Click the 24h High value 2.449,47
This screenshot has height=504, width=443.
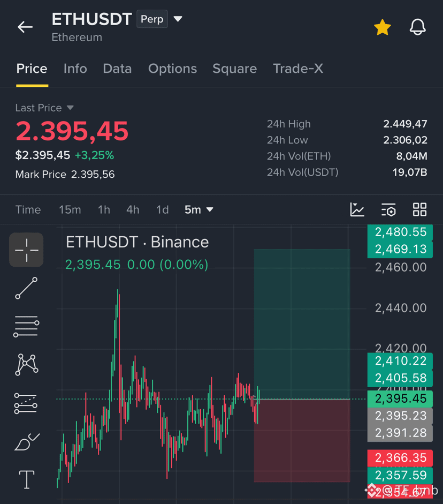[405, 124]
